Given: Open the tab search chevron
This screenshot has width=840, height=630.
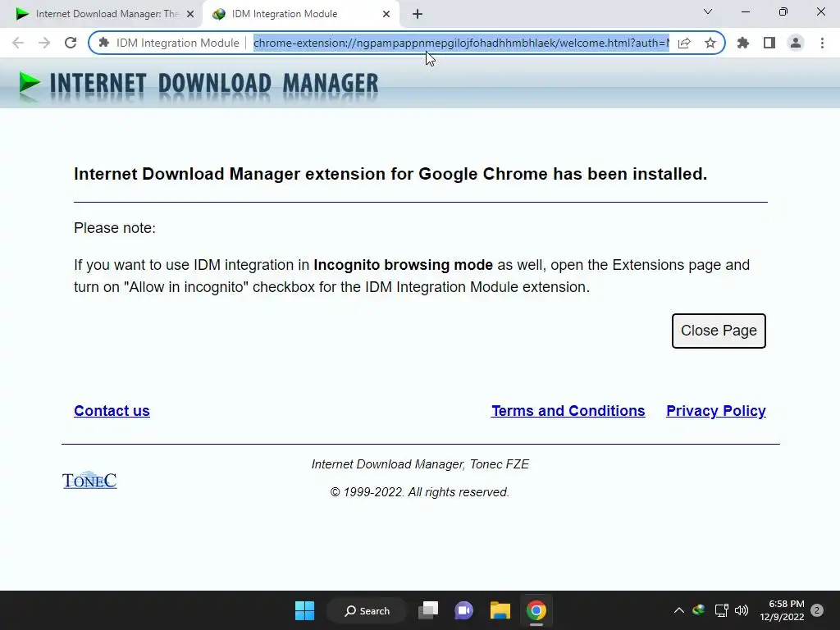Looking at the screenshot, I should (x=708, y=11).
